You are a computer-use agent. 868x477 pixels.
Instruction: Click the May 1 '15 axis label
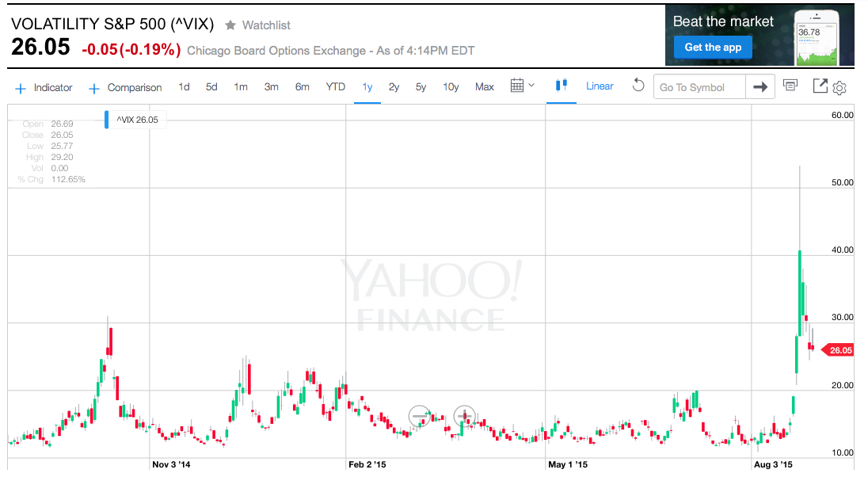(567, 464)
